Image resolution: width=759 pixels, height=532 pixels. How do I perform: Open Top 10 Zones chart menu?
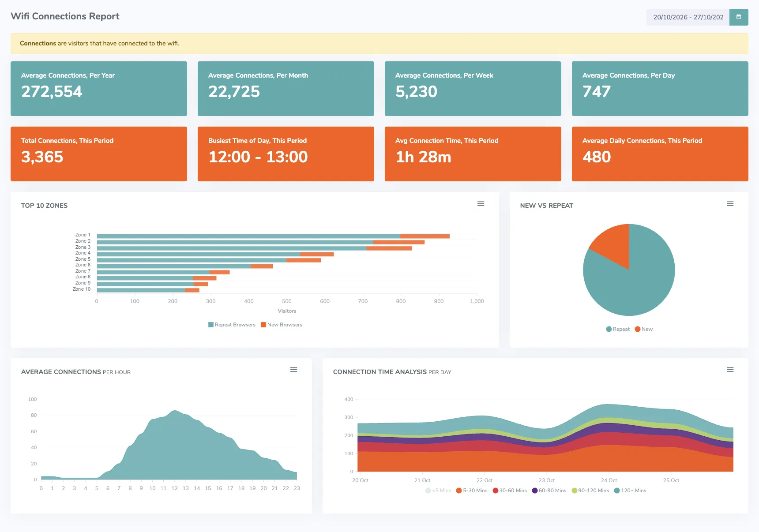click(x=481, y=204)
